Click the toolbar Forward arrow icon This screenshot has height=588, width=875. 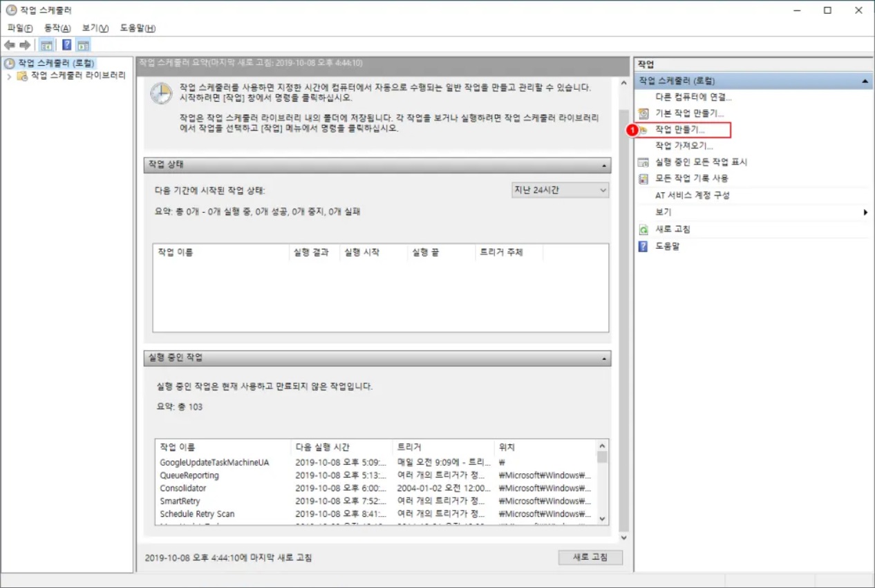[25, 45]
